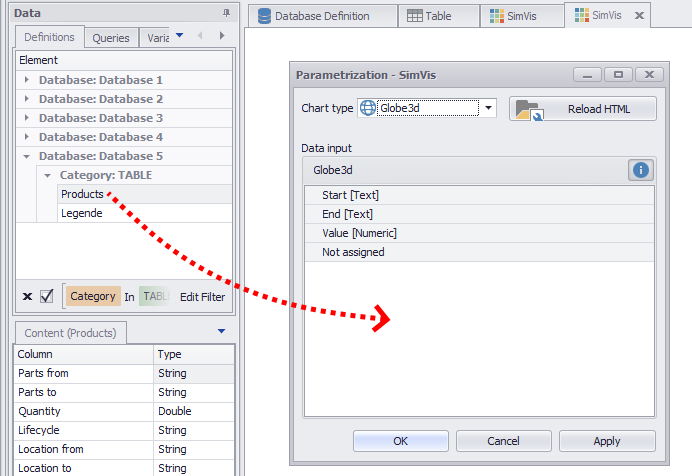This screenshot has height=476, width=692.
Task: Open the Chart type dropdown
Action: (x=488, y=108)
